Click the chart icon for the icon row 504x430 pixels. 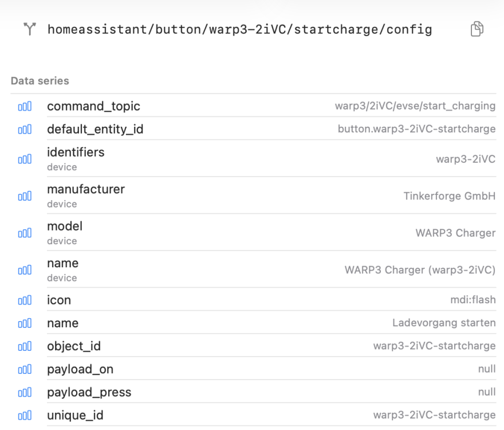coord(25,300)
